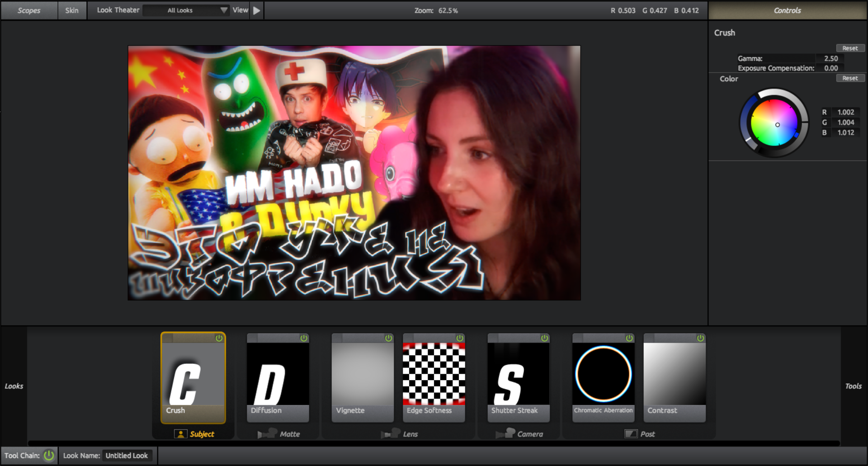Image resolution: width=868 pixels, height=466 pixels.
Task: Click the Camera stage camera icon
Action: tap(505, 433)
